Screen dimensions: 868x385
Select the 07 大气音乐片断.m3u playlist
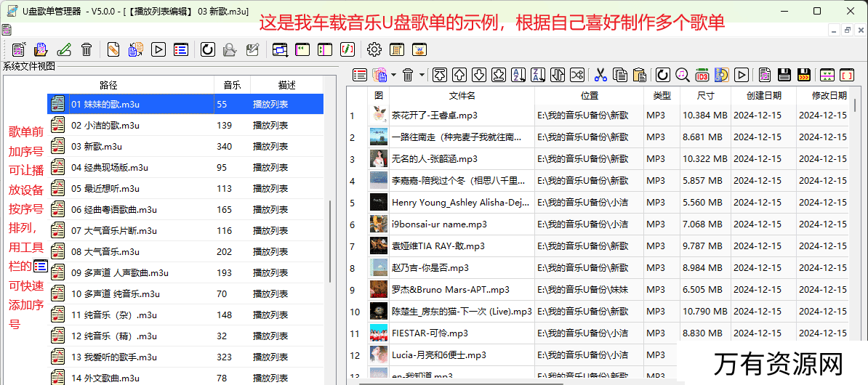113,230
